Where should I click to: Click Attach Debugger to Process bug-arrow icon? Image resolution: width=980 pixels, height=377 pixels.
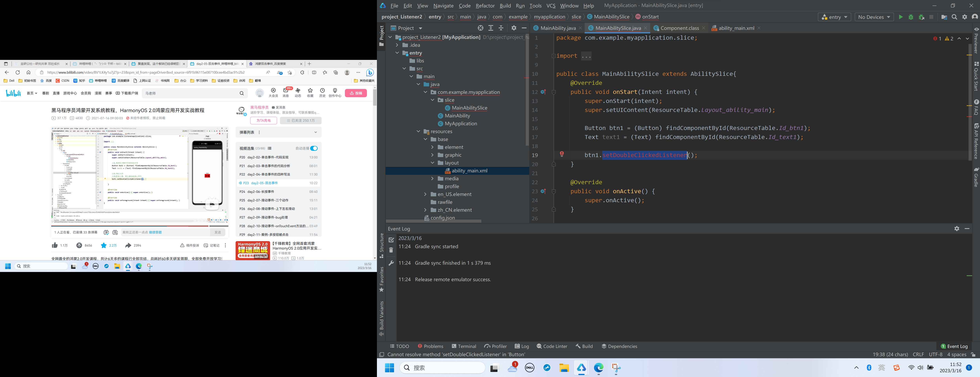pyautogui.click(x=921, y=17)
